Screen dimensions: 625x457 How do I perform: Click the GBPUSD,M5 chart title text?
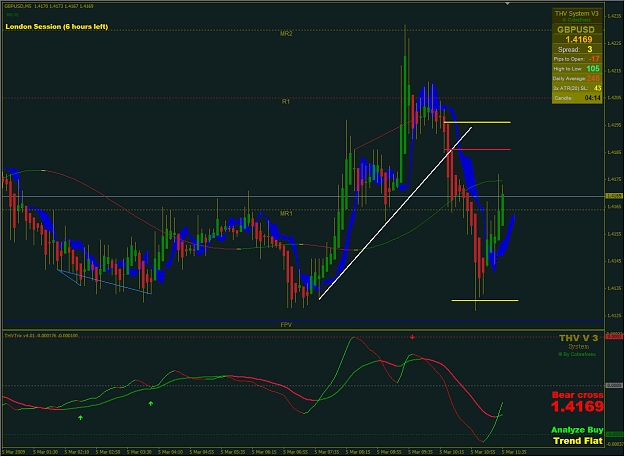click(x=49, y=6)
